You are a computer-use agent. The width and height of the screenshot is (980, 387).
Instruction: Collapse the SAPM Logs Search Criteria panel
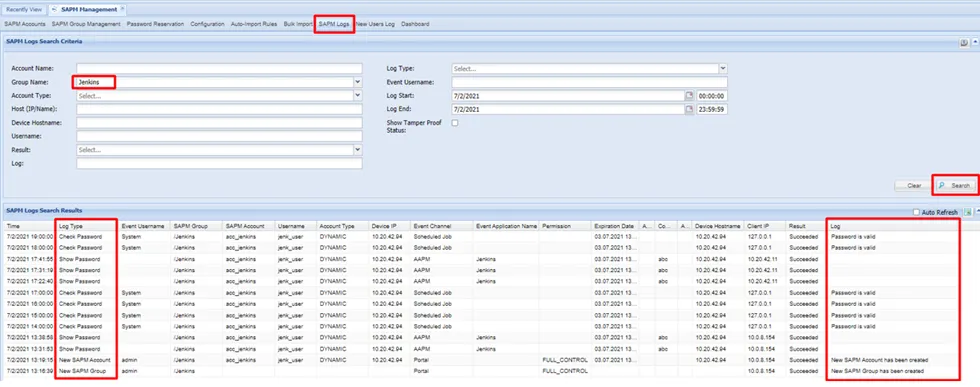(975, 42)
